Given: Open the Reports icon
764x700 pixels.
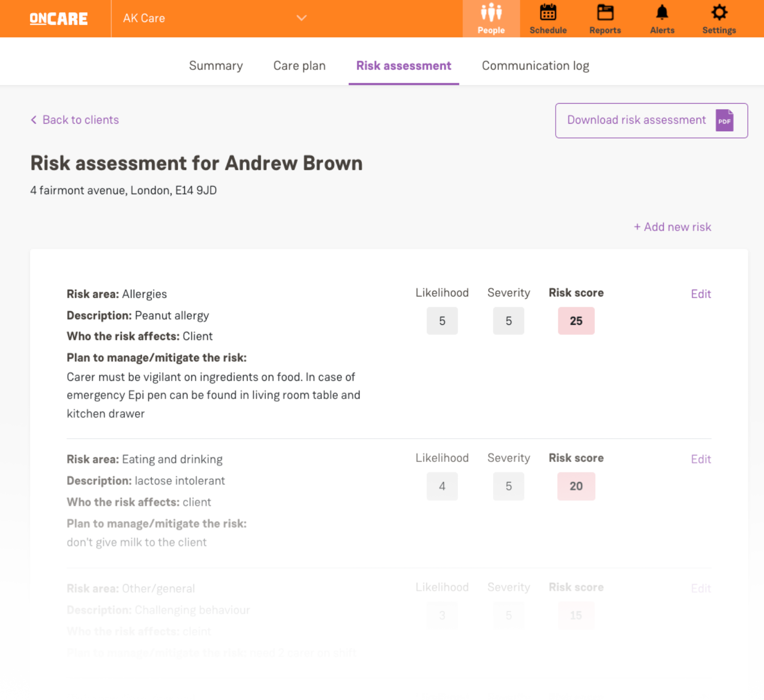Looking at the screenshot, I should click(605, 13).
